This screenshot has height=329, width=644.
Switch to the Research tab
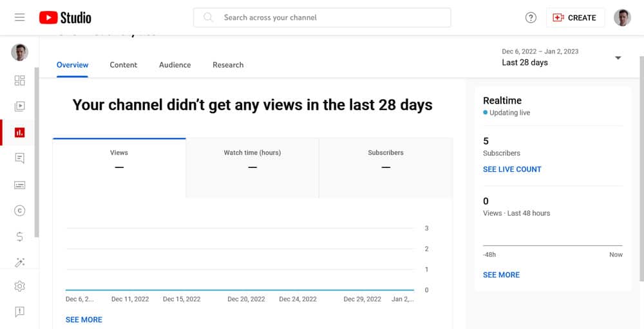coord(228,65)
